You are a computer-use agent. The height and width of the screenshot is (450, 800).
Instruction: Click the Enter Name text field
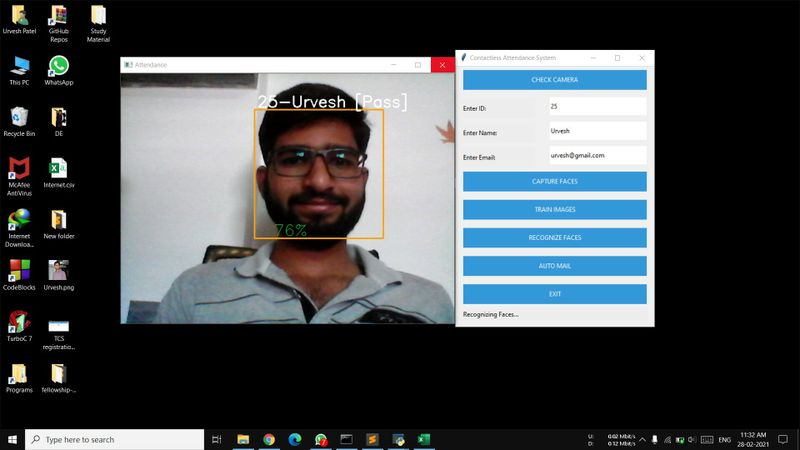click(x=597, y=131)
